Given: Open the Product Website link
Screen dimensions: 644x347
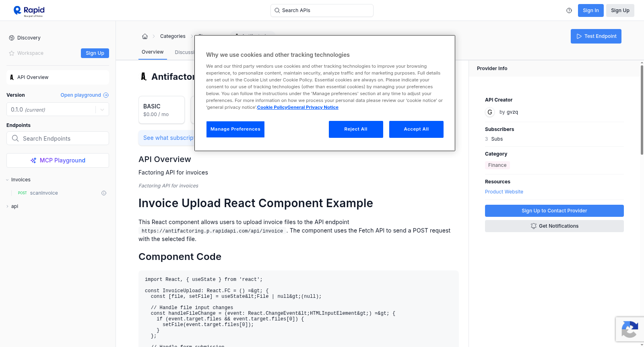Looking at the screenshot, I should 504,192.
